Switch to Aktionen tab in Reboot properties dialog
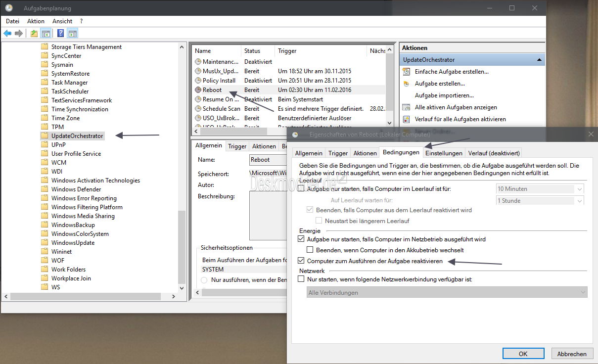Viewport: 598px width, 364px height. pyautogui.click(x=365, y=153)
